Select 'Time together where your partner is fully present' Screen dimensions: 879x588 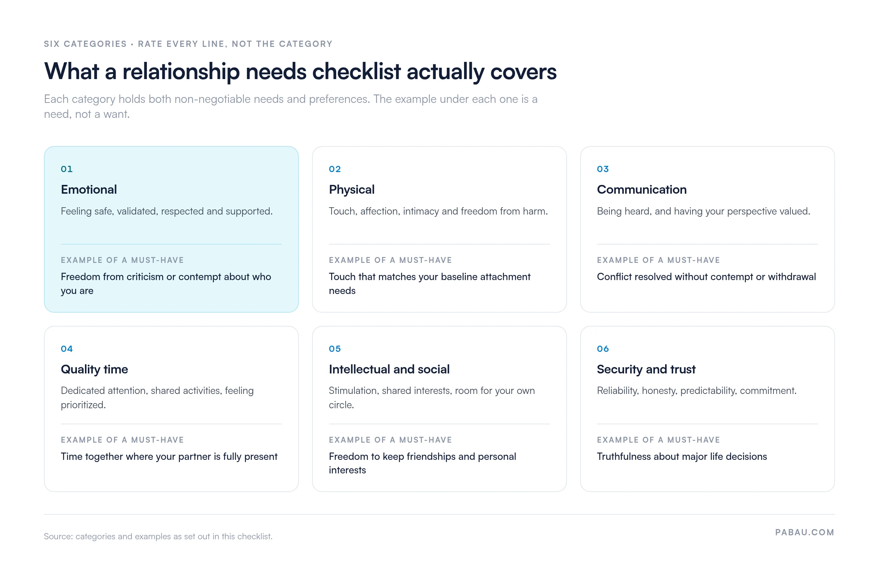[169, 456]
